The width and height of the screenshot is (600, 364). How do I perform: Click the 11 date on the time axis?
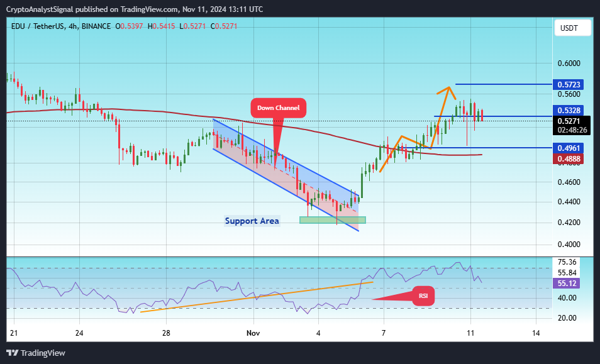click(470, 333)
